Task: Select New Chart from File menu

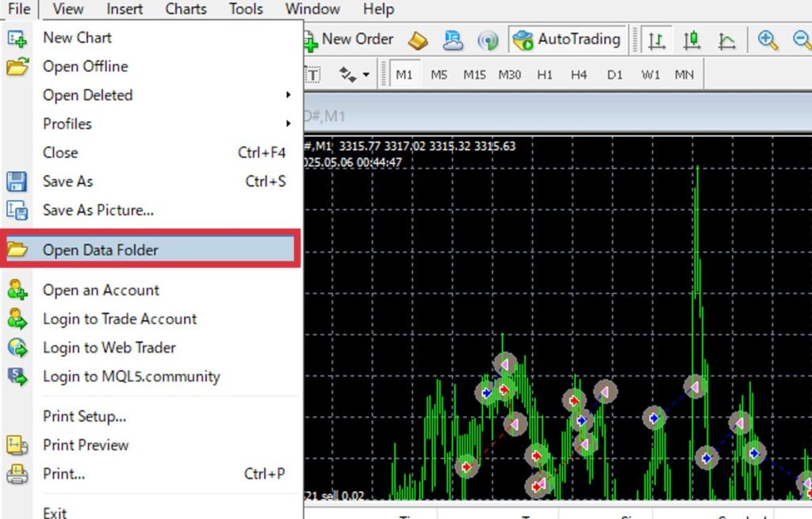Action: (152, 38)
